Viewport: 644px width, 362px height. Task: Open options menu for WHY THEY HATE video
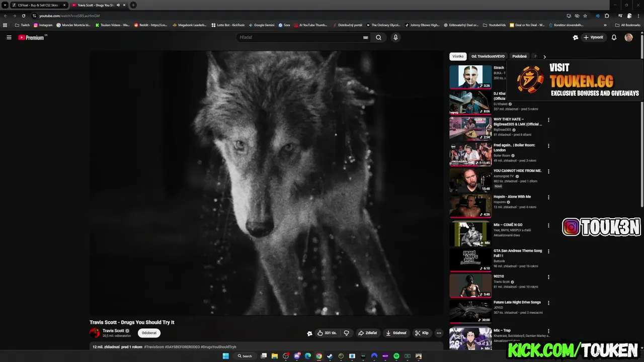pos(548,120)
